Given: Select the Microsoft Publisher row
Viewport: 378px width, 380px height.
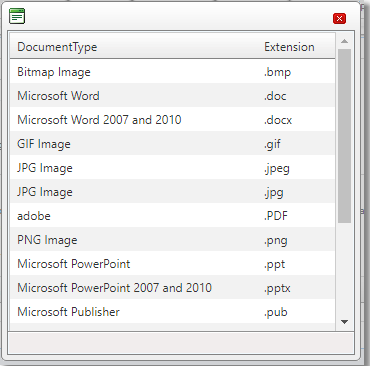Looking at the screenshot, I should point(172,312).
